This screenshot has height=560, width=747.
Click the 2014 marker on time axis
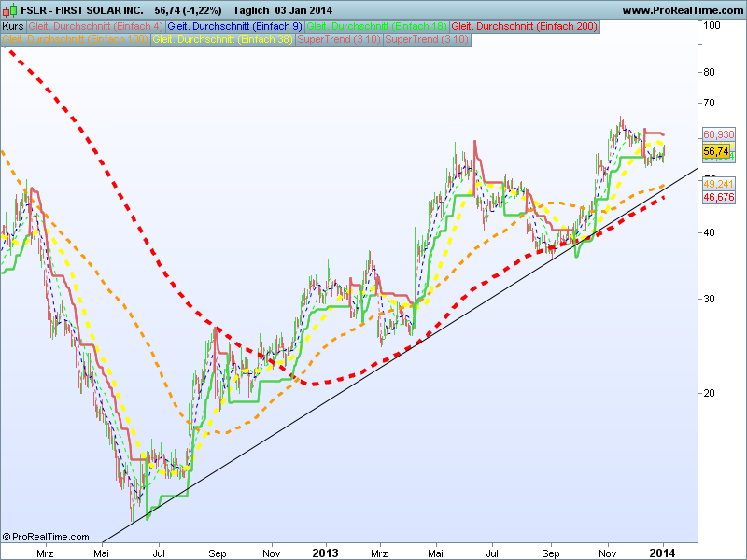[662, 553]
